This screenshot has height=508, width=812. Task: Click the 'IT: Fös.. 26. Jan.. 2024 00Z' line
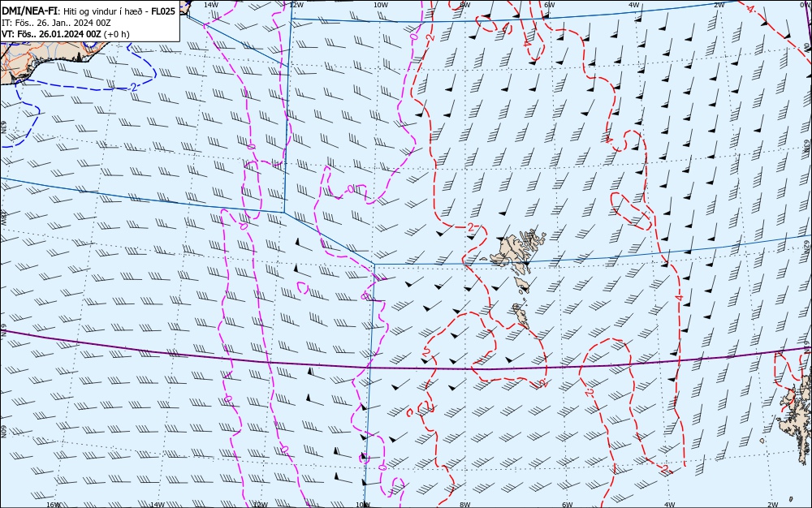(56, 23)
